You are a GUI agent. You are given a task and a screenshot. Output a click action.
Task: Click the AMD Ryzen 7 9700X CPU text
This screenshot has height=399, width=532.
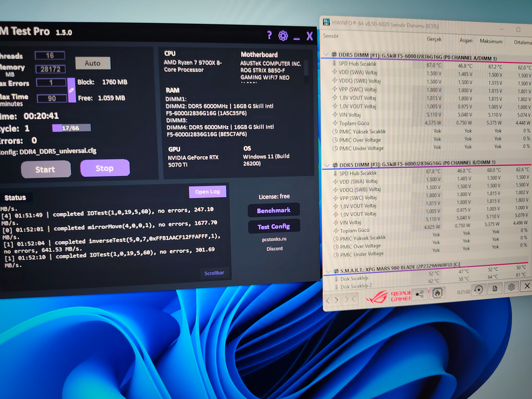(193, 66)
